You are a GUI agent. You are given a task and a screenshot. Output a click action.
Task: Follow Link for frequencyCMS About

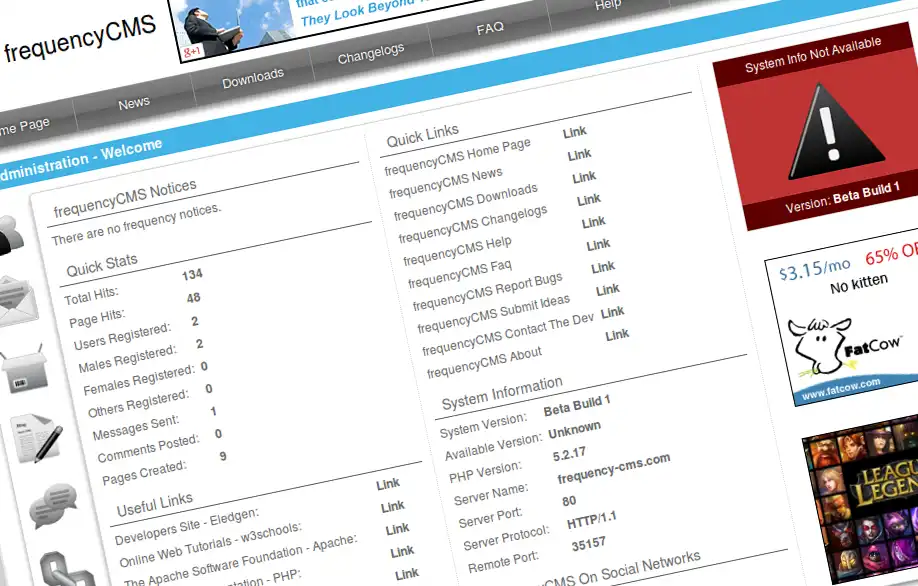[x=617, y=335]
